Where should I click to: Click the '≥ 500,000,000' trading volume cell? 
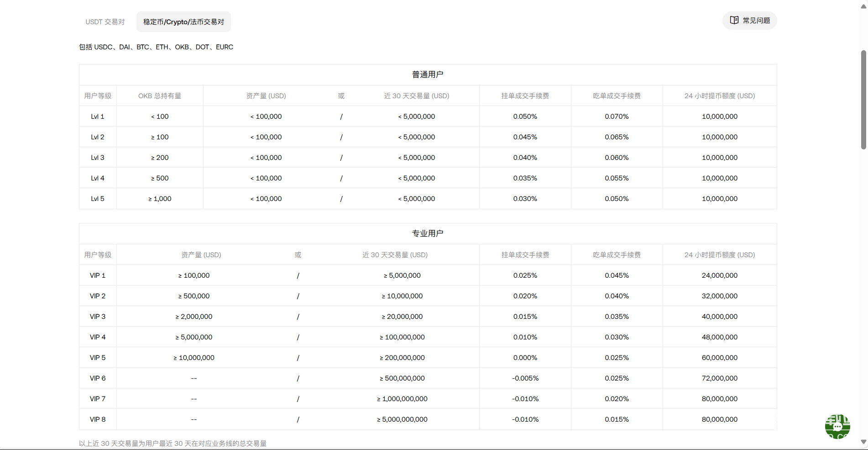(402, 378)
